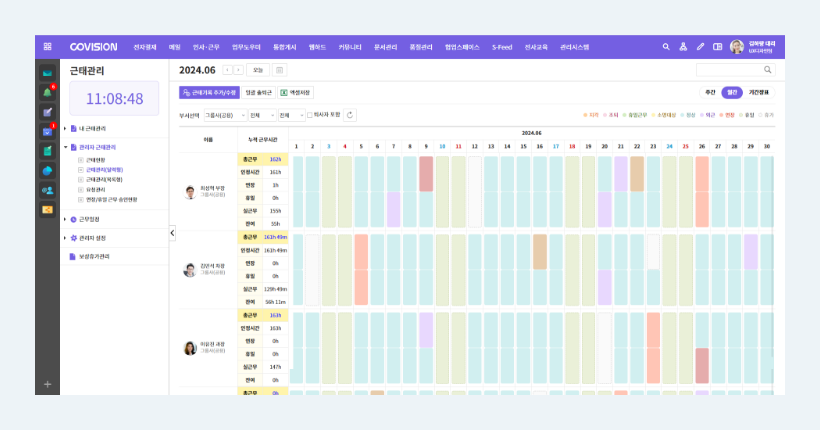820x430 pixels.
Task: Open the contacts person icon in sidebar
Action: coord(48,190)
